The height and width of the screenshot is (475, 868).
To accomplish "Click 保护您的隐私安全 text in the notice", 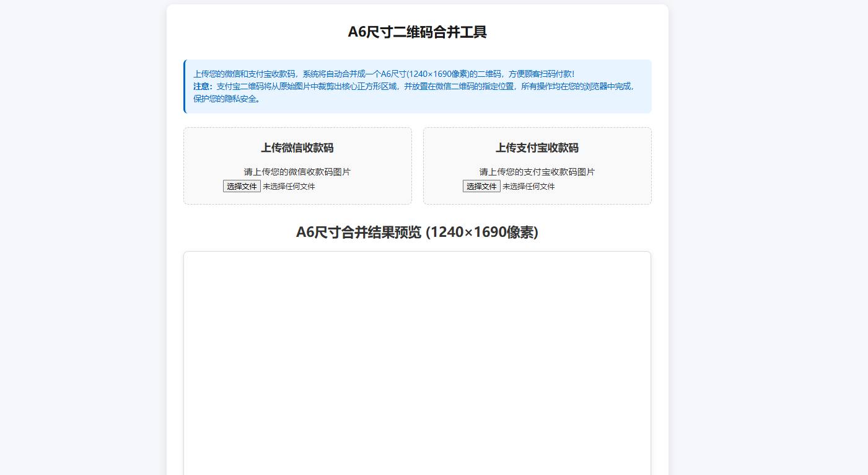I will 226,99.
